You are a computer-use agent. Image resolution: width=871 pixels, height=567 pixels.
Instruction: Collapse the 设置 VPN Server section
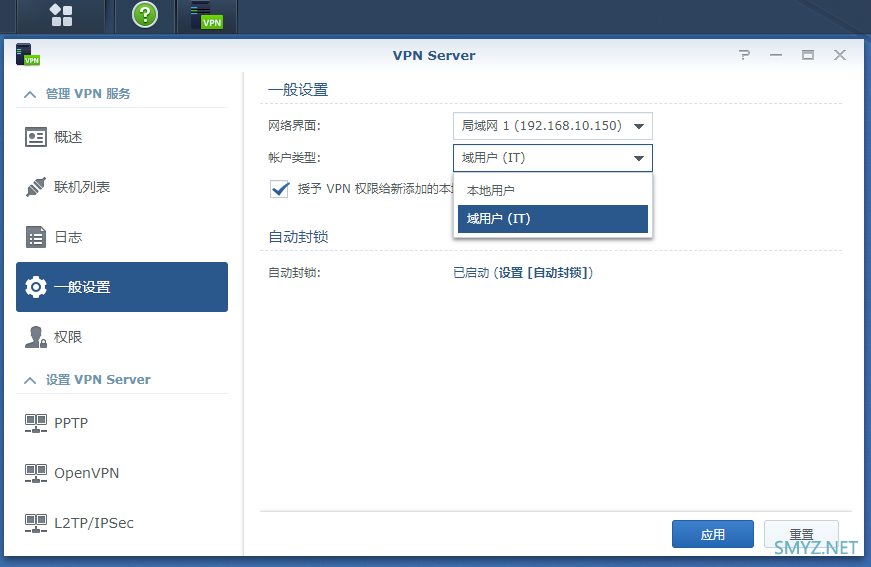coord(30,380)
